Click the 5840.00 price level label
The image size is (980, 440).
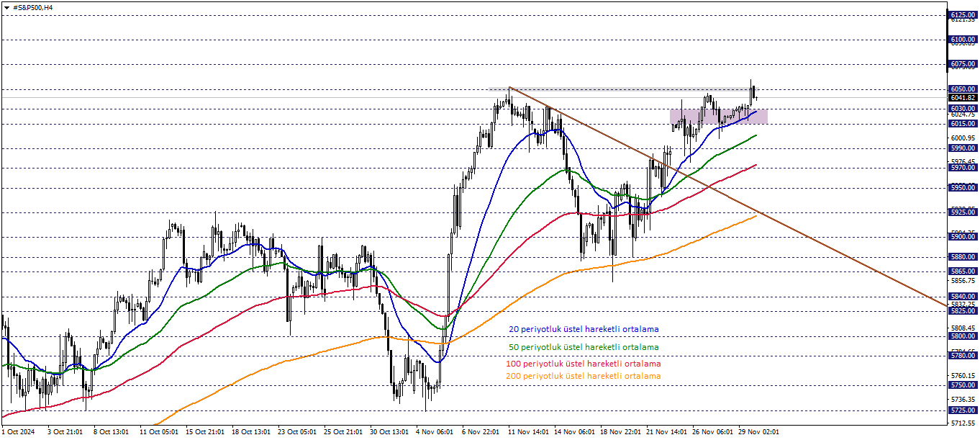tap(962, 297)
